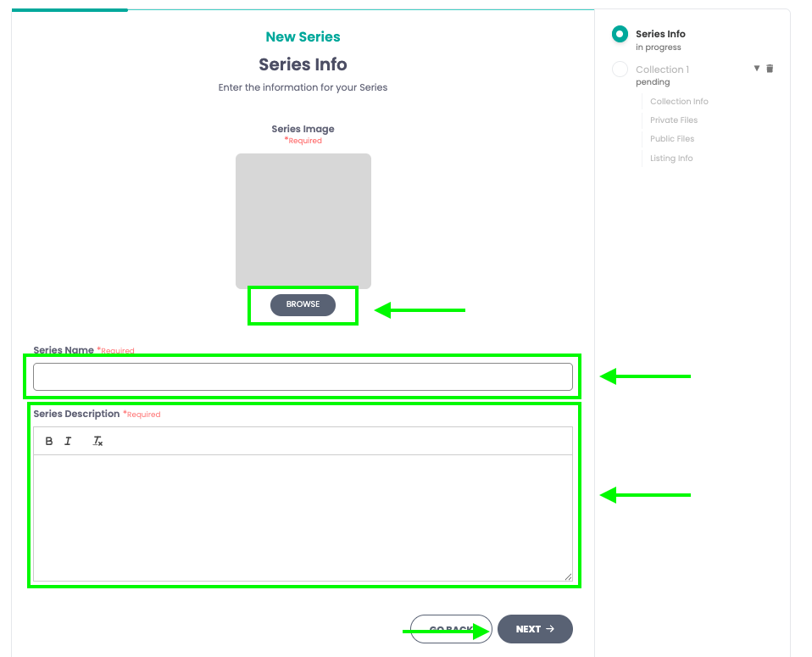Screen dimensions: 812x657
Task: Open the Private Files step
Action: [x=674, y=120]
